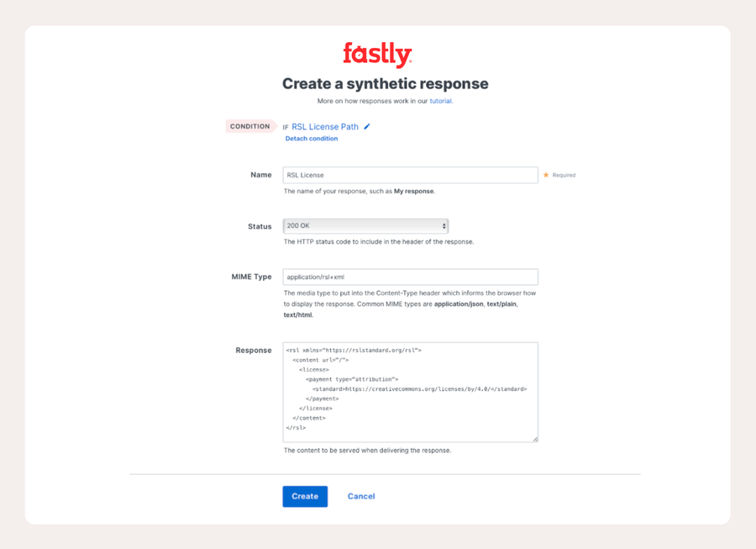Click the Create button

[x=305, y=496]
